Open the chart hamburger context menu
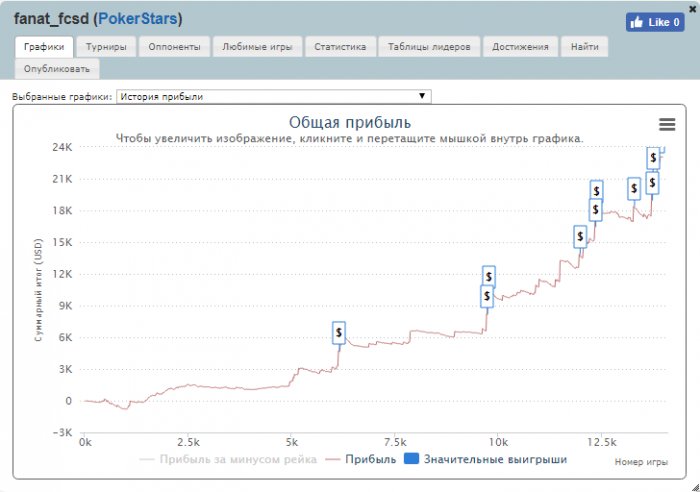Image resolution: width=700 pixels, height=492 pixels. pos(667,124)
